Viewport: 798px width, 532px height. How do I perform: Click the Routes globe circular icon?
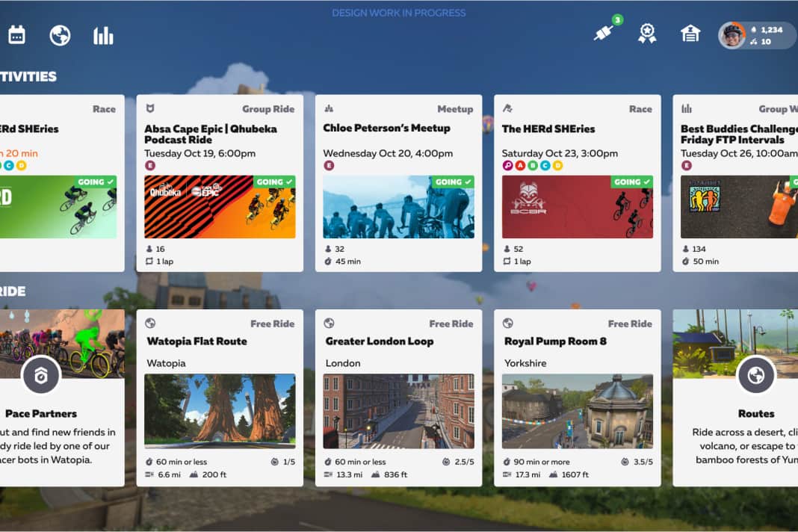pyautogui.click(x=755, y=375)
